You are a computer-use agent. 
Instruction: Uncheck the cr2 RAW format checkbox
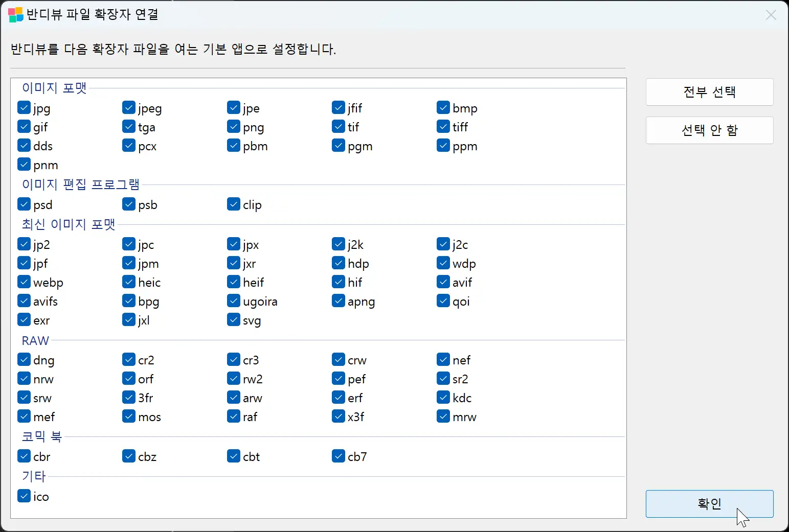pyautogui.click(x=128, y=360)
